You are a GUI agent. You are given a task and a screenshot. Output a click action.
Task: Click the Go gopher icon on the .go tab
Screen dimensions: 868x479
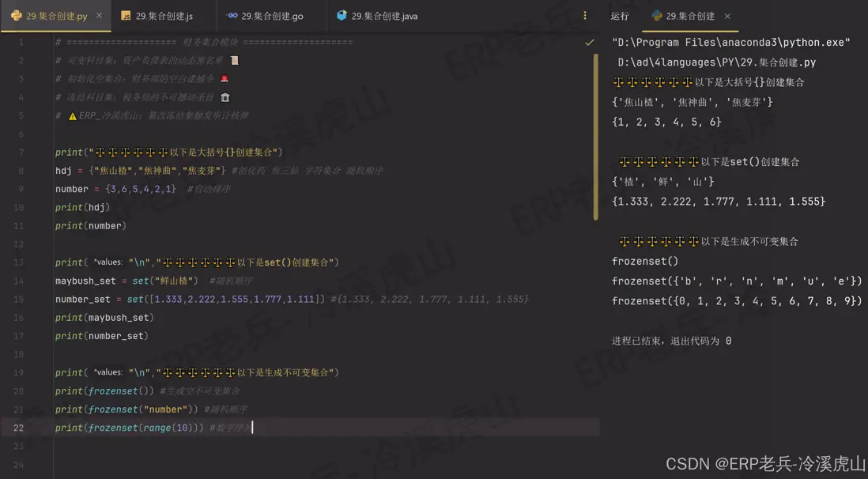232,16
